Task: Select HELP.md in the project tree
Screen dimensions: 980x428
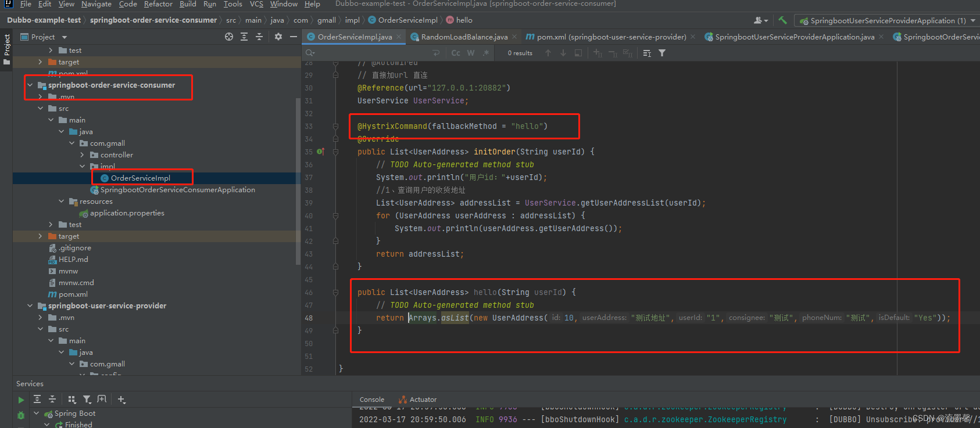Action: [x=73, y=260]
